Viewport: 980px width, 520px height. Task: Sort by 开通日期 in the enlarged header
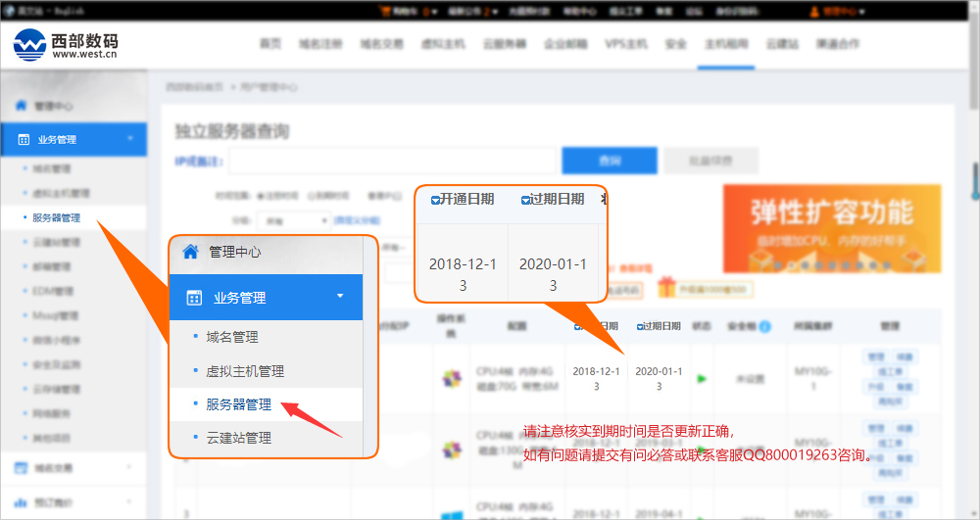click(436, 200)
